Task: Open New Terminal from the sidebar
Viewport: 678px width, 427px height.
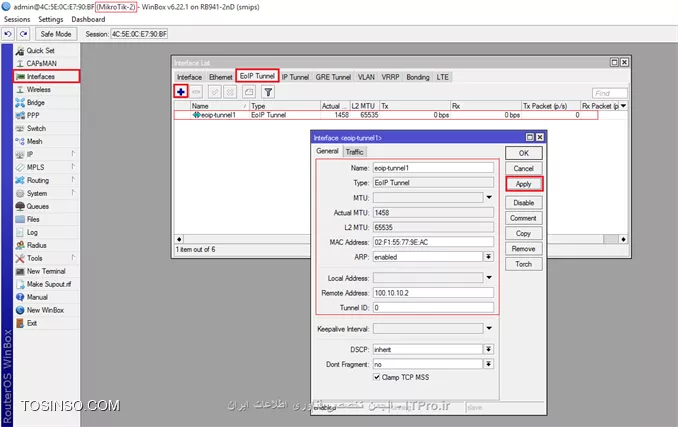Action: 46,271
